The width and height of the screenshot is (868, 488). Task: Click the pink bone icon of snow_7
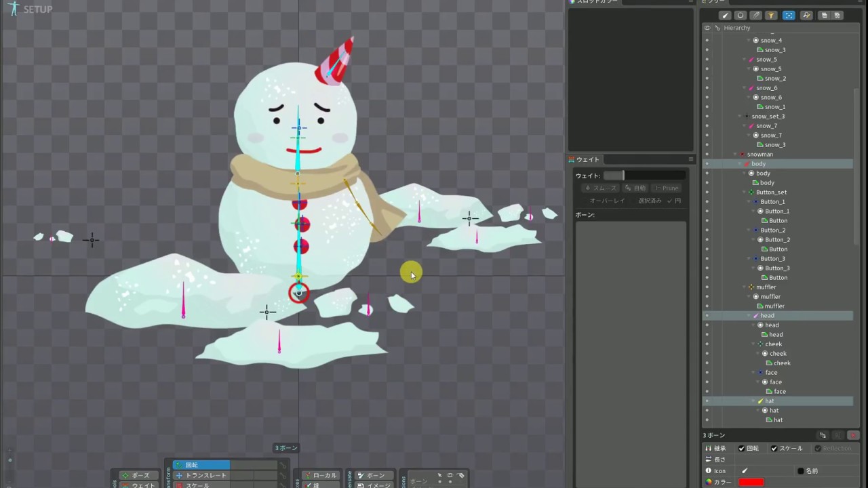751,125
